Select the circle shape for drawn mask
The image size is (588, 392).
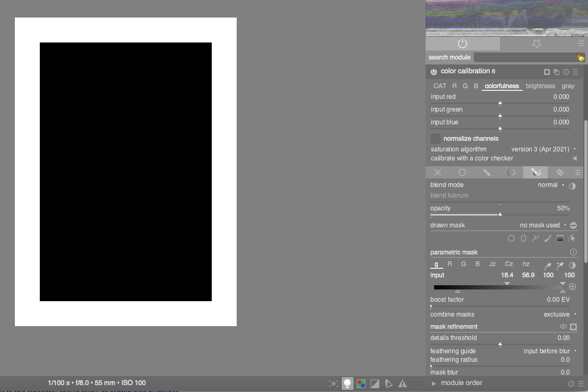tap(511, 238)
